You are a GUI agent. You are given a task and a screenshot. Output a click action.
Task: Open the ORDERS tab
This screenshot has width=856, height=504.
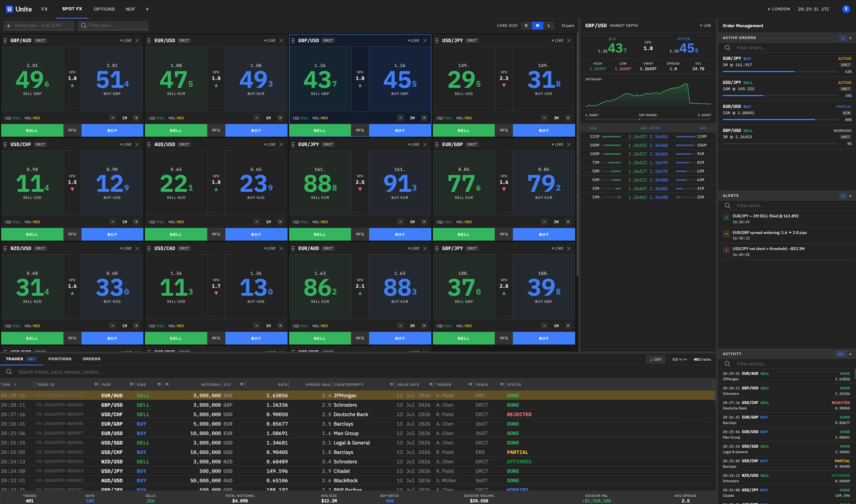click(91, 359)
